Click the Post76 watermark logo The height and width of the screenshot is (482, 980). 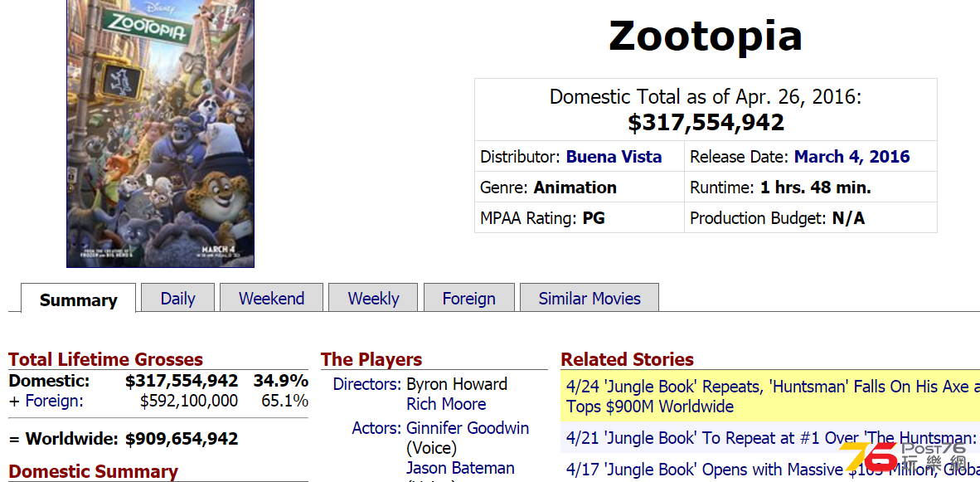coord(905,456)
